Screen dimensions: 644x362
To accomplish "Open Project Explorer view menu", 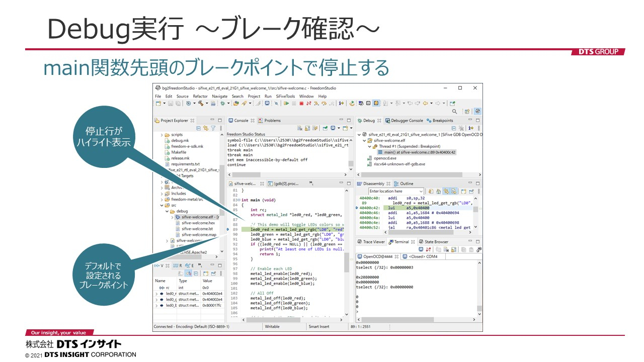I will coord(221,128).
